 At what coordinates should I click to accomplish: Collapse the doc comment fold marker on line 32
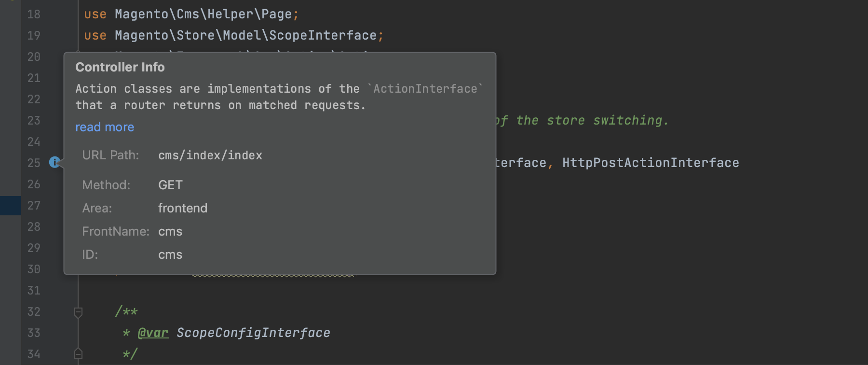click(78, 312)
